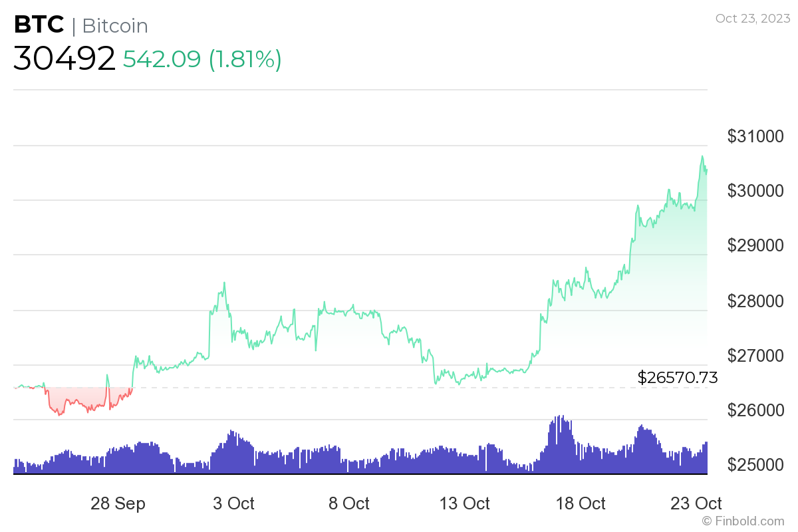
Task: Select the 23 Oct date marker
Action: (696, 503)
